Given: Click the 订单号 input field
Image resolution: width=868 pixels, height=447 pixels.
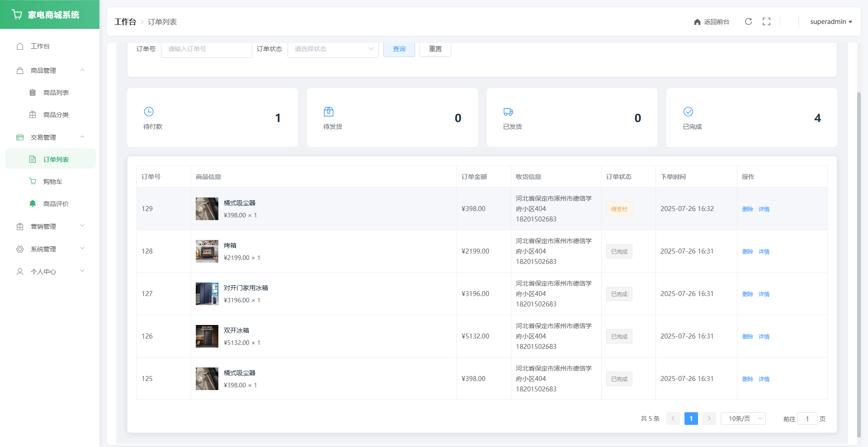Looking at the screenshot, I should pyautogui.click(x=206, y=49).
